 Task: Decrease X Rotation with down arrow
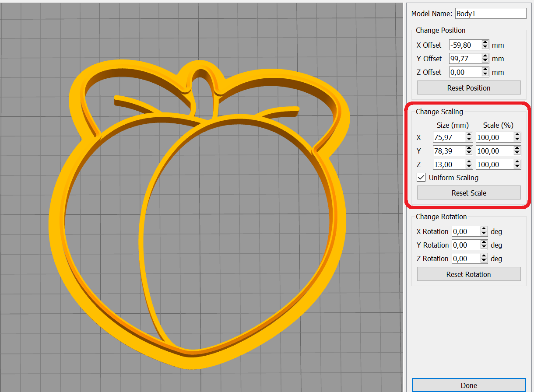pyautogui.click(x=484, y=234)
